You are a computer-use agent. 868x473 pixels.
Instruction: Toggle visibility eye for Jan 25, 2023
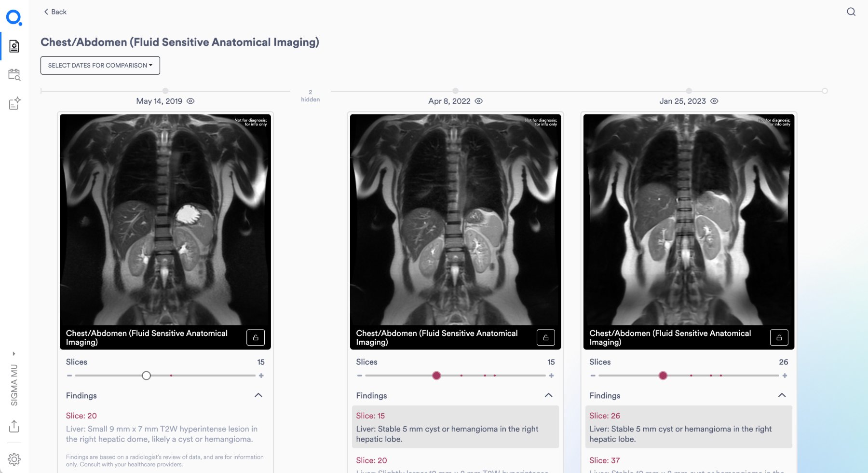tap(714, 101)
